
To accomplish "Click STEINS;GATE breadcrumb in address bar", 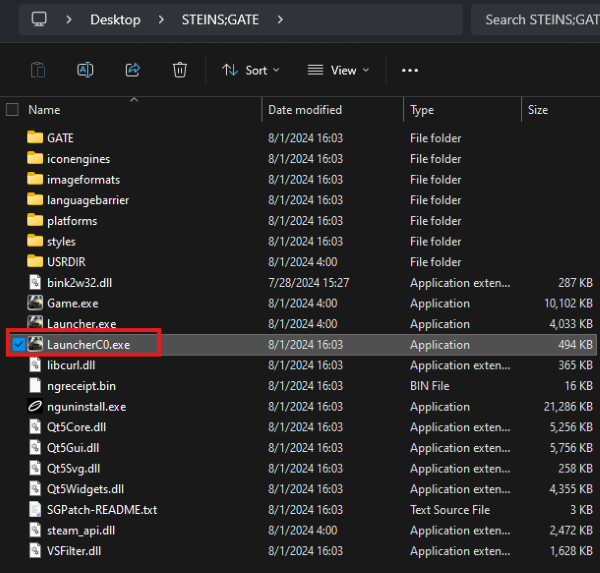I will [220, 20].
